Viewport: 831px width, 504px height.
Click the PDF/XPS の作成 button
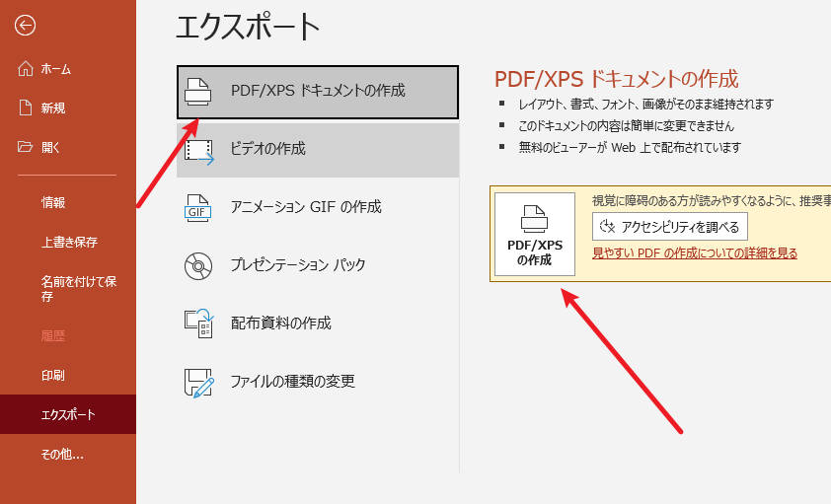point(535,234)
